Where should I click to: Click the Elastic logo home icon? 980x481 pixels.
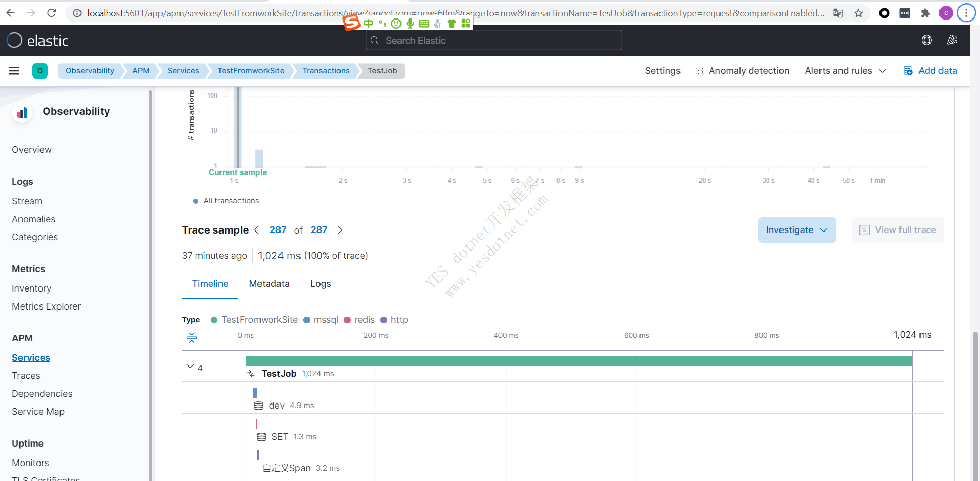[14, 40]
